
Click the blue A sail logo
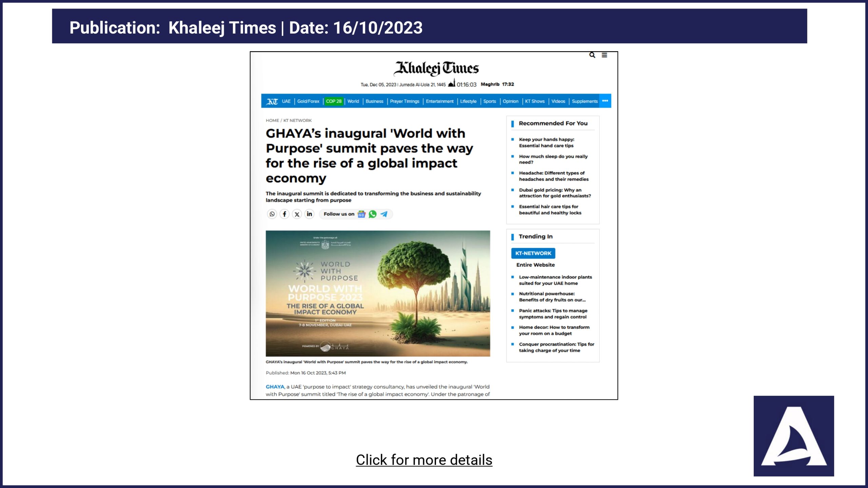794,436
